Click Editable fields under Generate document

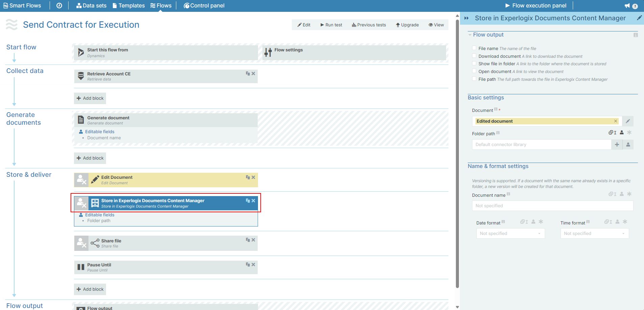click(x=100, y=132)
